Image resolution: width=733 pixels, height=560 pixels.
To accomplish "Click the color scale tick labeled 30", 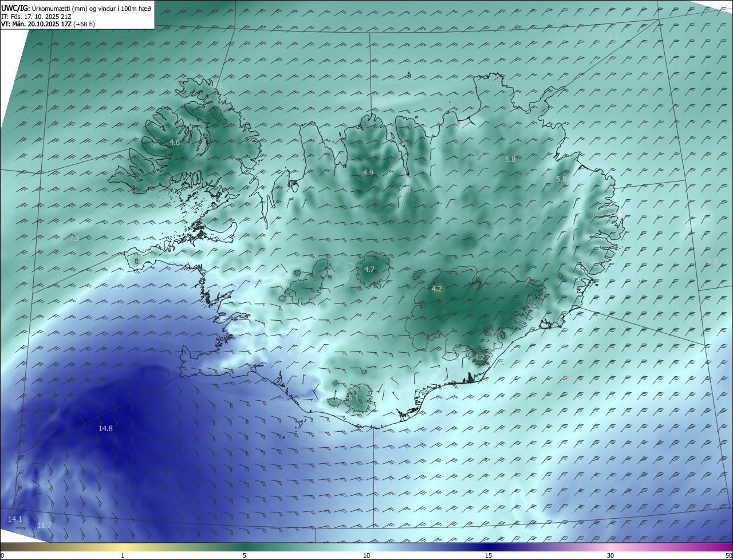I will point(610,555).
